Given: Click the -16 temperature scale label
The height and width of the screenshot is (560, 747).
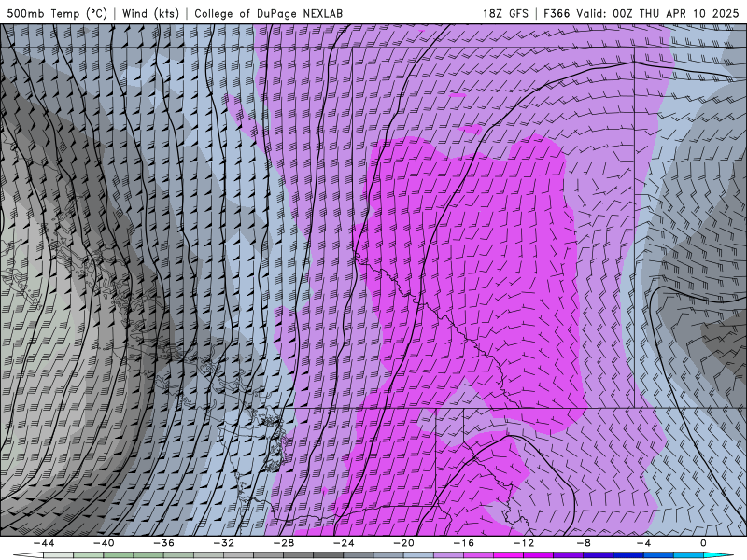Looking at the screenshot, I should [x=464, y=543].
